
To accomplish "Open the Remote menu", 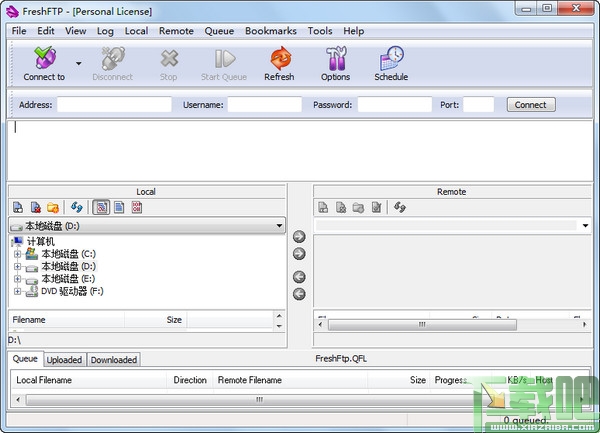I will pos(176,31).
